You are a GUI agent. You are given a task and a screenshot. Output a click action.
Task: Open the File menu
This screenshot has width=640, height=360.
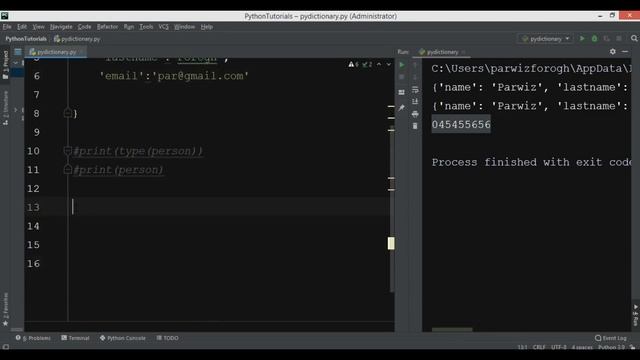point(7,27)
